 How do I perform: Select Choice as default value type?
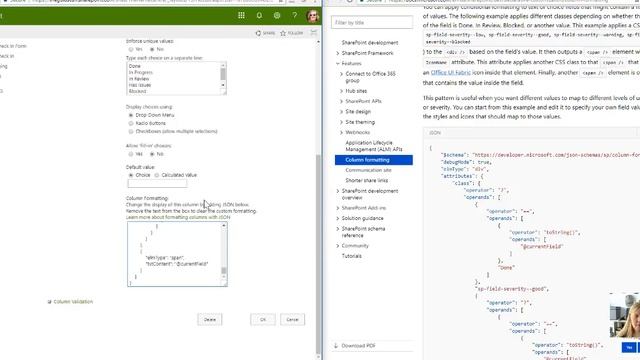(131, 175)
